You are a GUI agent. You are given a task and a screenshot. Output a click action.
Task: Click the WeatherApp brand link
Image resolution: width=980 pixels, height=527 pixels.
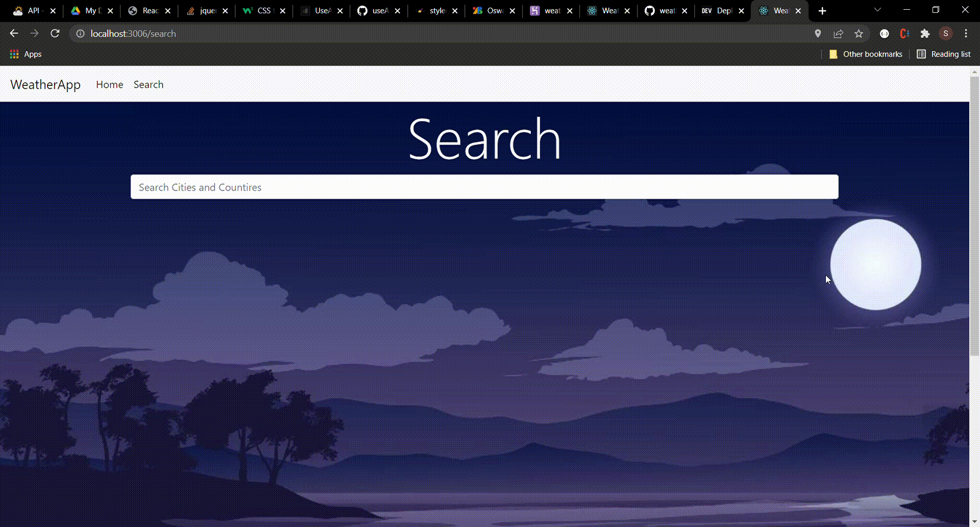point(45,84)
